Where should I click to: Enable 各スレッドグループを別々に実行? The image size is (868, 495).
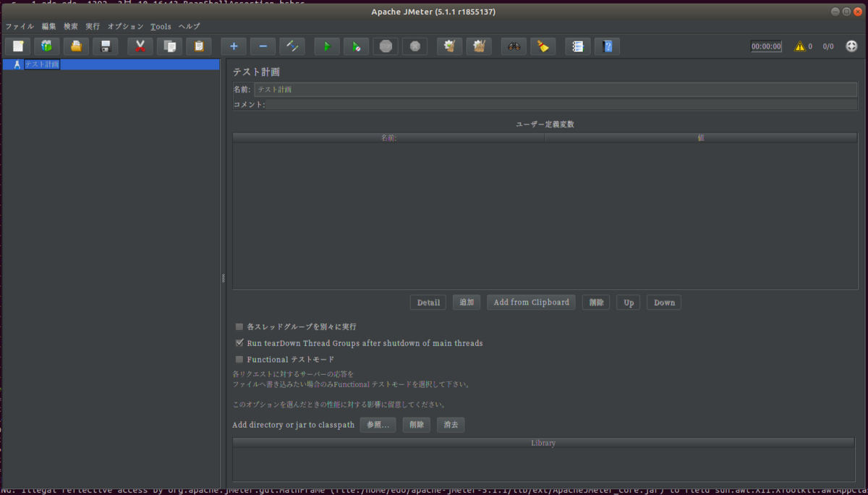239,326
